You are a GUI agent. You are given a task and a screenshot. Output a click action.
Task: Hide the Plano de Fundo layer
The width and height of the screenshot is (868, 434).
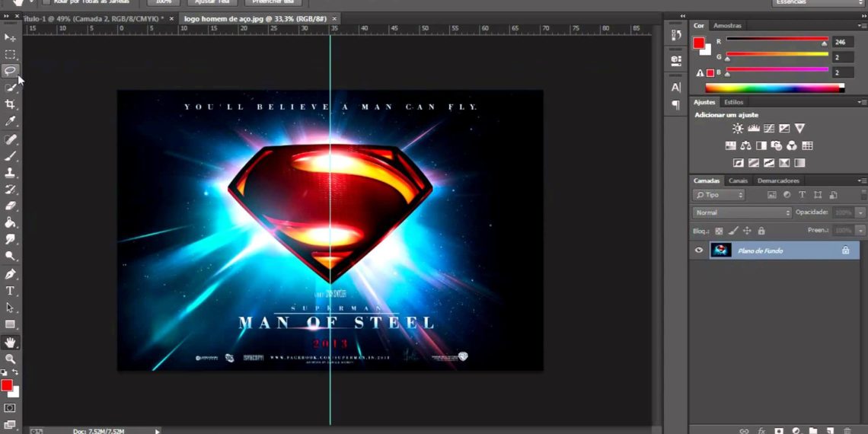(x=699, y=251)
